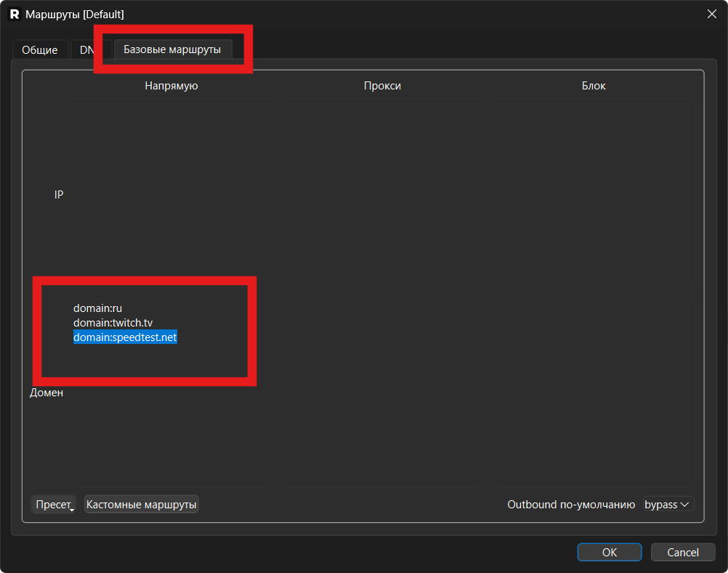Click the domain:ru entry line
The width and height of the screenshot is (728, 573).
(97, 308)
